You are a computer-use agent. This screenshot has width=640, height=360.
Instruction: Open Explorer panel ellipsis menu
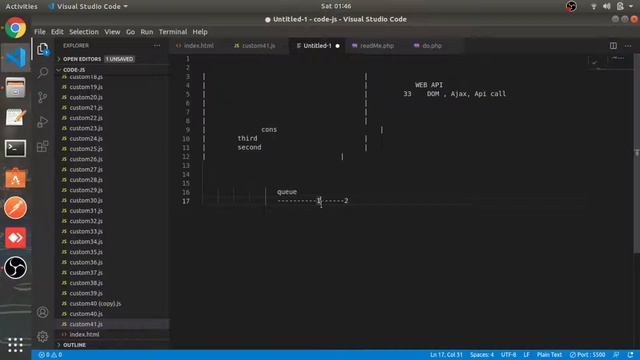(x=157, y=46)
